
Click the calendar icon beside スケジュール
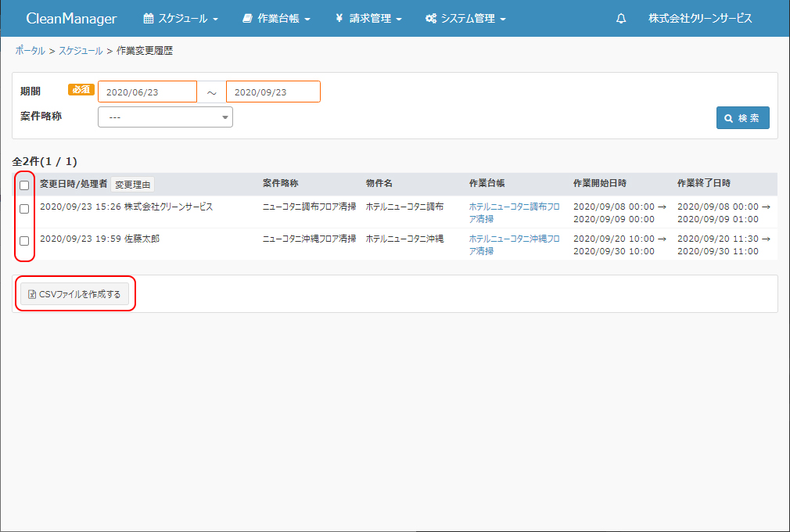click(149, 19)
